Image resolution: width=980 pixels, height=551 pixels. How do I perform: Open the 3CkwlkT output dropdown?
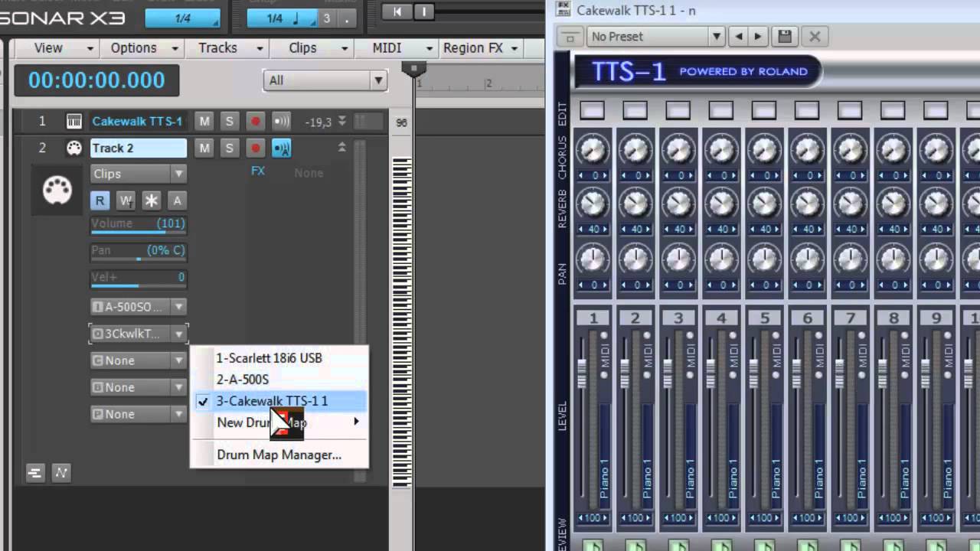(x=139, y=334)
